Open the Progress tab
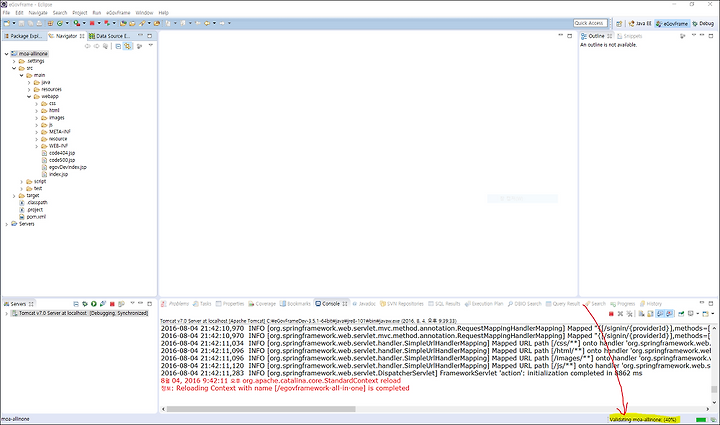720x425 pixels. pos(623,304)
